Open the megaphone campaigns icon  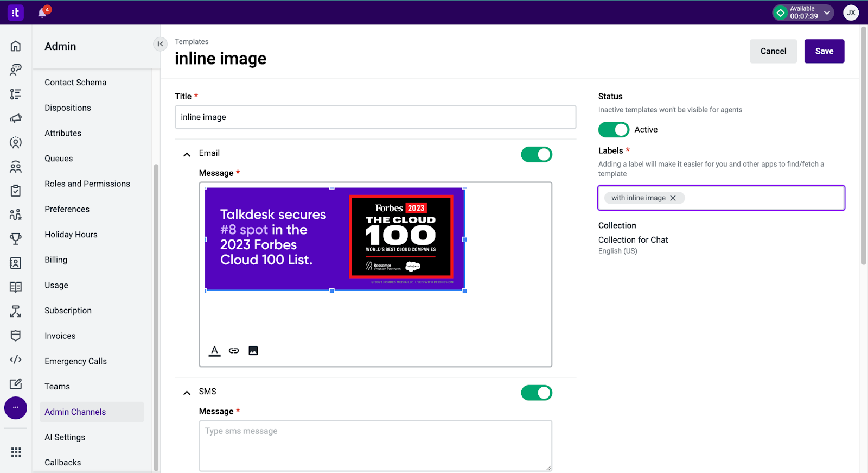pos(16,118)
